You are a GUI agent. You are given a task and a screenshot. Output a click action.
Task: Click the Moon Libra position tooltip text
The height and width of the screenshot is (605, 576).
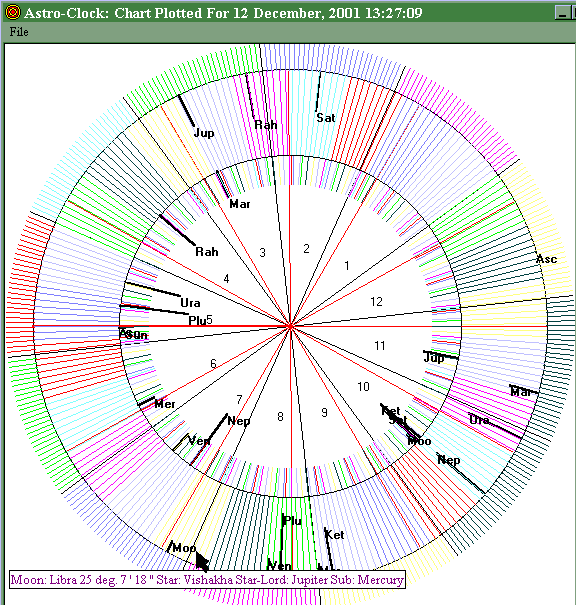click(207, 580)
